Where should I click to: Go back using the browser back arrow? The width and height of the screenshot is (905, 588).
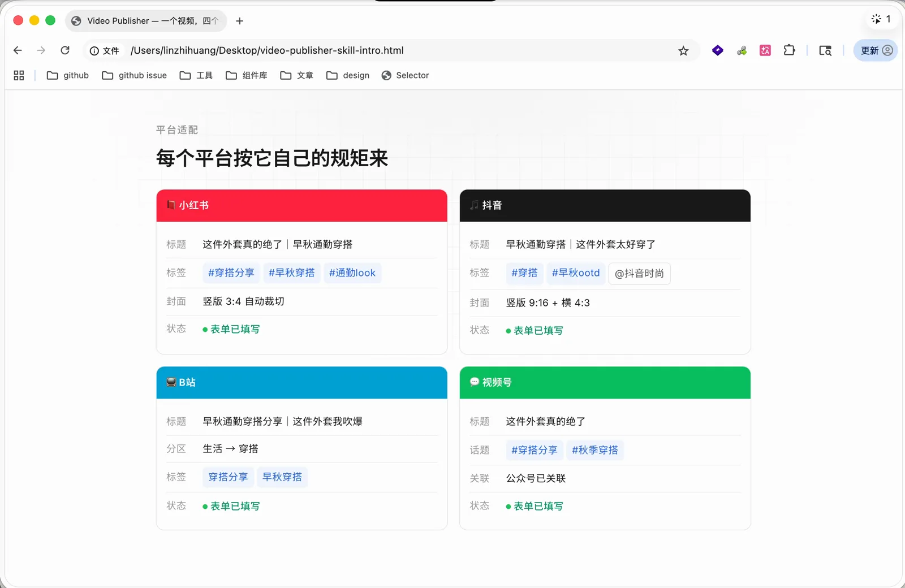tap(18, 50)
